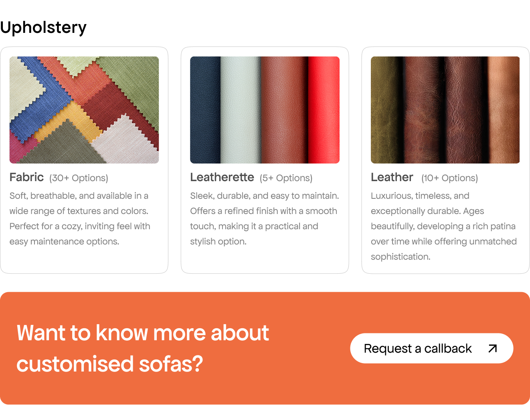Click the 'Want to know more' banner text
The width and height of the screenshot is (530, 420).
[143, 348]
